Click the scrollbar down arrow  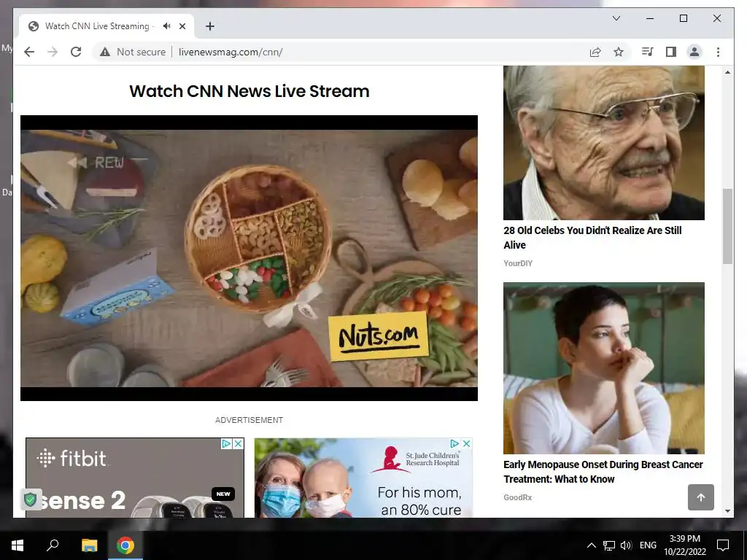[727, 511]
